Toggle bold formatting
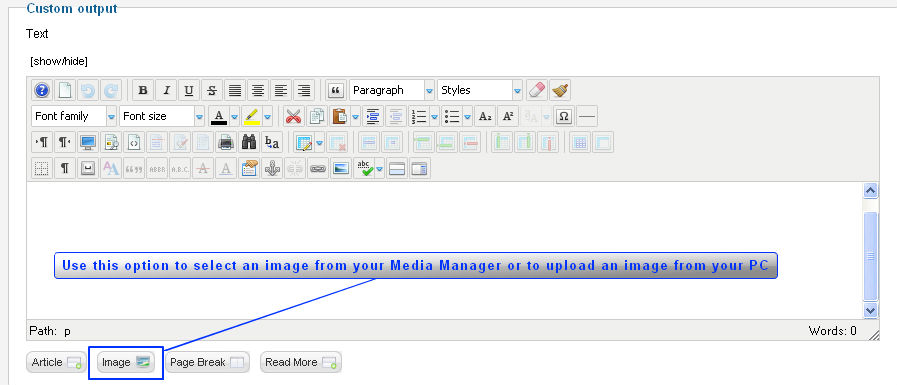The width and height of the screenshot is (897, 385). [143, 90]
